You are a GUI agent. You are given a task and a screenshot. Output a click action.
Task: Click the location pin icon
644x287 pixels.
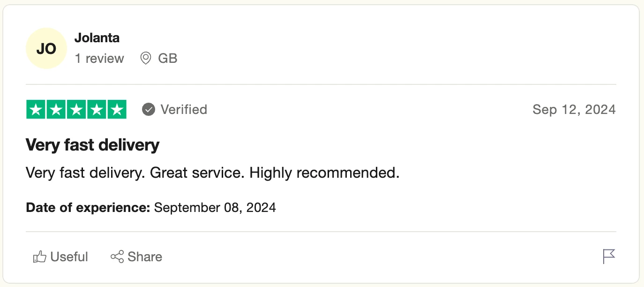(146, 59)
